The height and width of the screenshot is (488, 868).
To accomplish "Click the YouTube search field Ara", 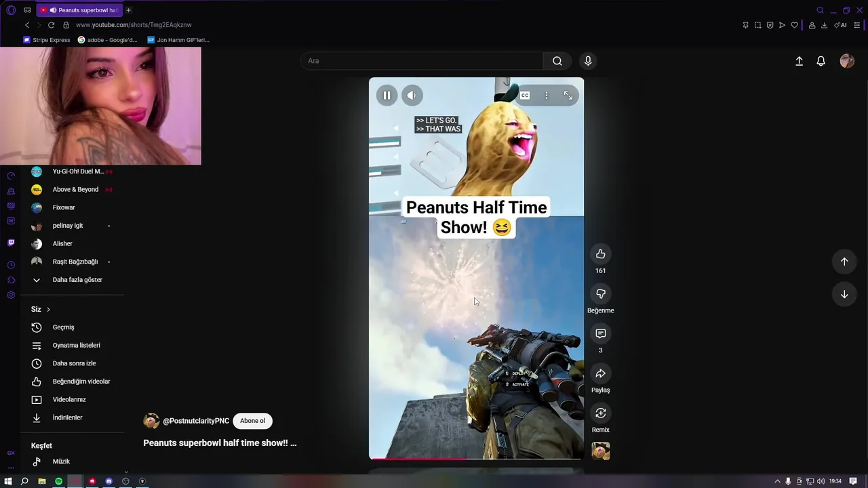I will tap(422, 61).
